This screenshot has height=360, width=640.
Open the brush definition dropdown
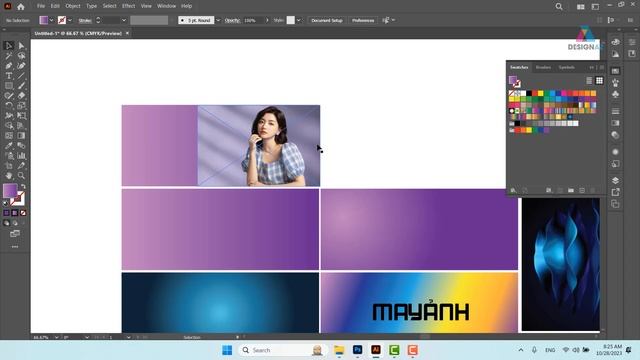pyautogui.click(x=218, y=20)
